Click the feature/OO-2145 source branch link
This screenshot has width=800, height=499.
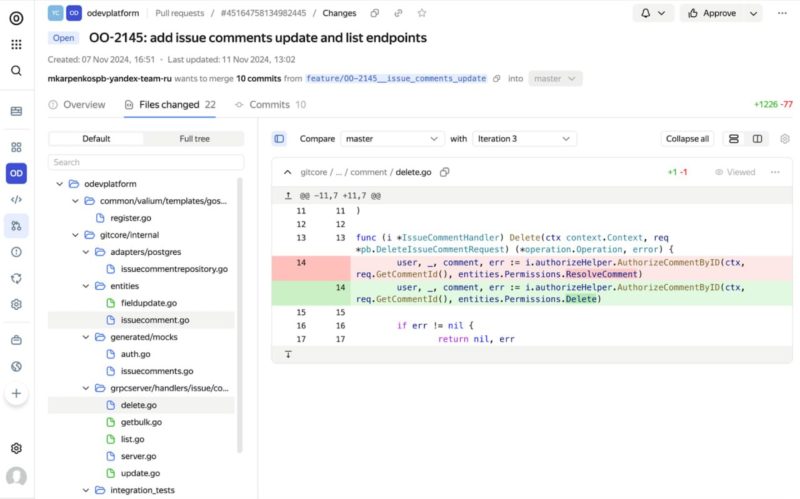point(396,79)
